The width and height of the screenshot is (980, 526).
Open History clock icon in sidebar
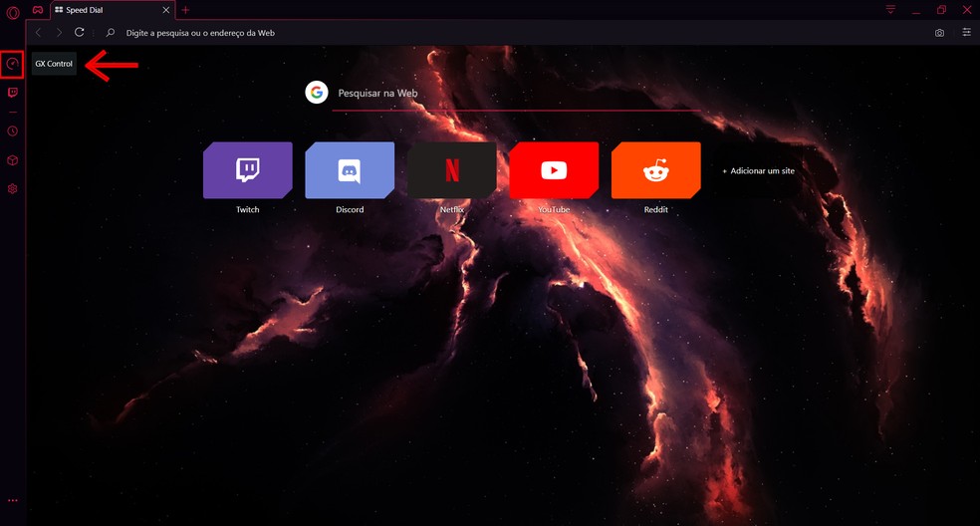[13, 131]
